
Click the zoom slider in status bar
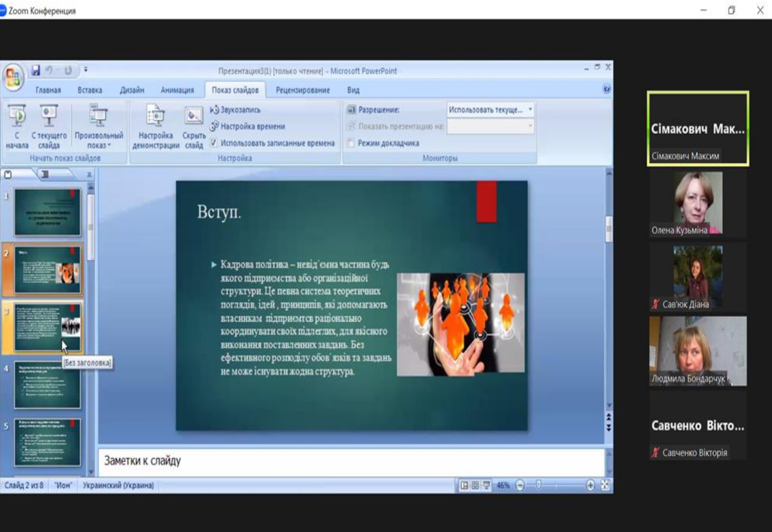(539, 485)
